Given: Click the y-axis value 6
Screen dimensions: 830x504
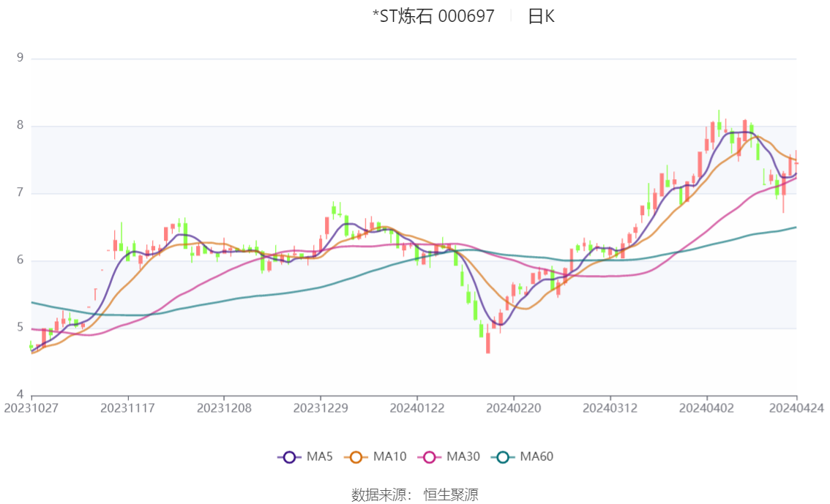Looking at the screenshot, I should point(20,260).
